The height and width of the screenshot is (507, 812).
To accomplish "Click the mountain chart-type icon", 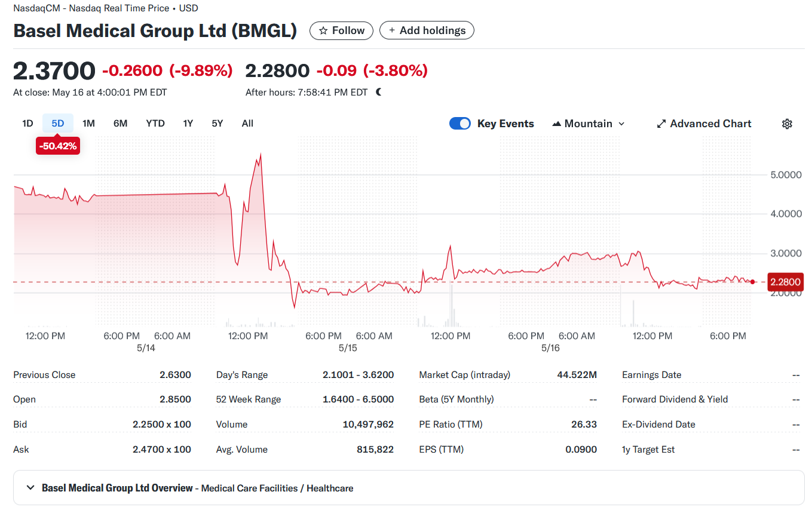I will click(x=556, y=124).
